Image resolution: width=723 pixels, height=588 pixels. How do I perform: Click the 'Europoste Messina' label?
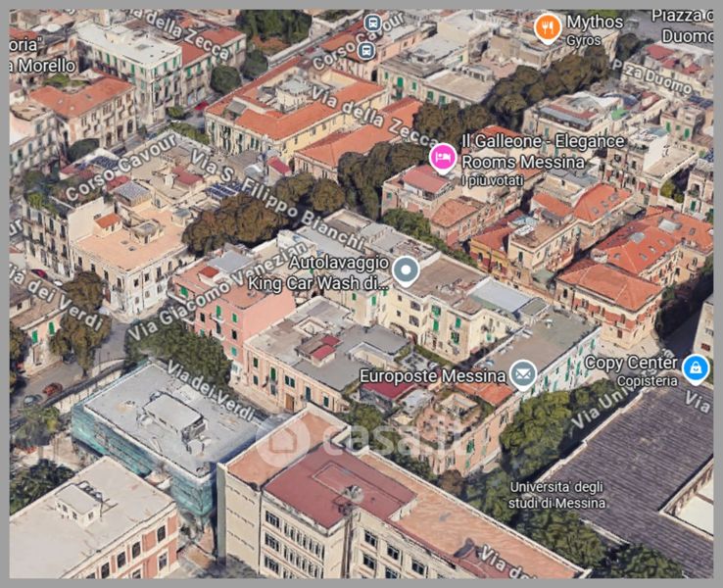click(x=432, y=376)
